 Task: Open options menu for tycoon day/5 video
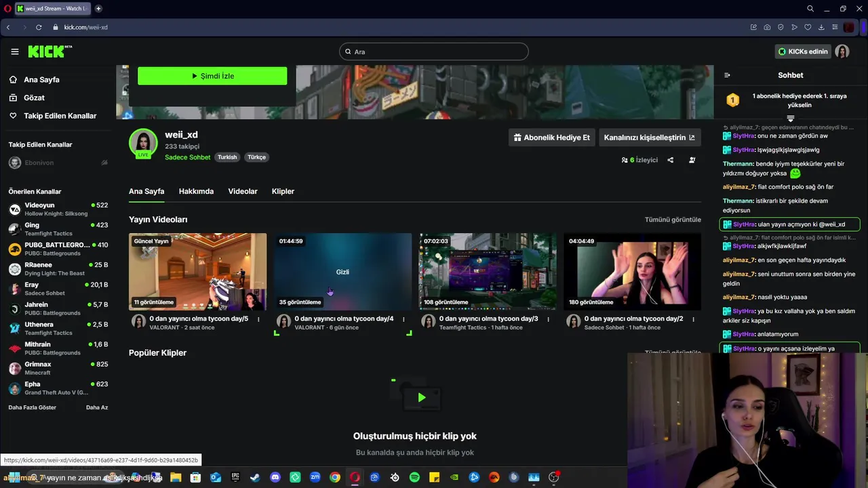pyautogui.click(x=258, y=319)
